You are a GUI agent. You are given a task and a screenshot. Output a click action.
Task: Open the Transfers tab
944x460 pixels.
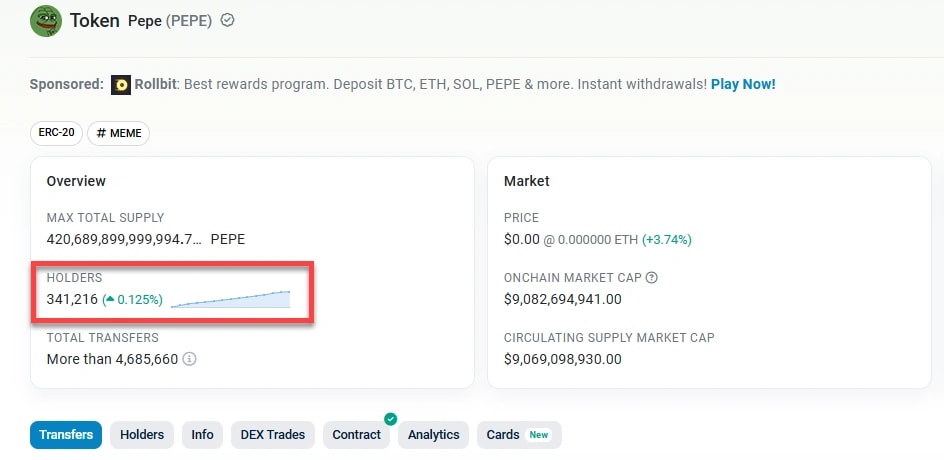click(66, 435)
